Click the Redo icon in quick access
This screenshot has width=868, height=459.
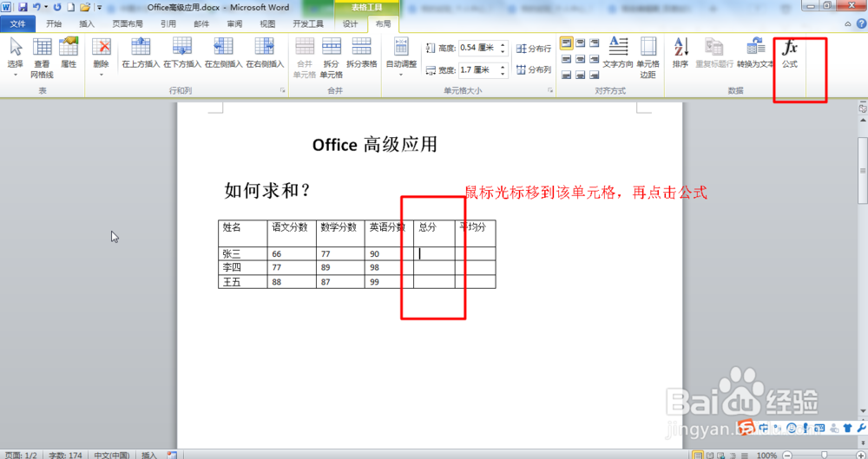(x=57, y=7)
